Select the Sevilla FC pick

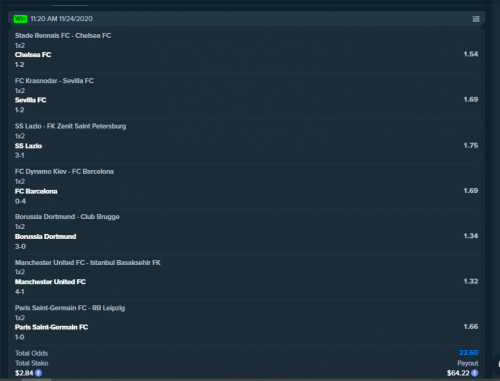[x=31, y=100]
